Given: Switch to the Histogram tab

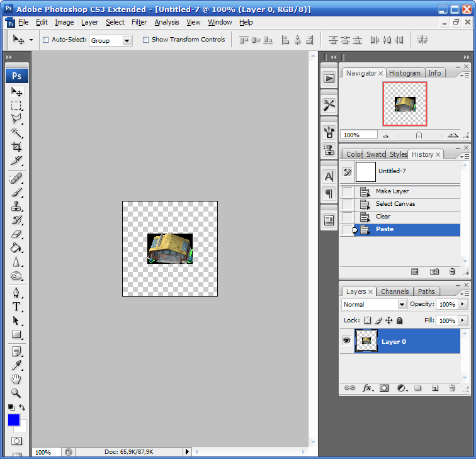Looking at the screenshot, I should coord(404,73).
